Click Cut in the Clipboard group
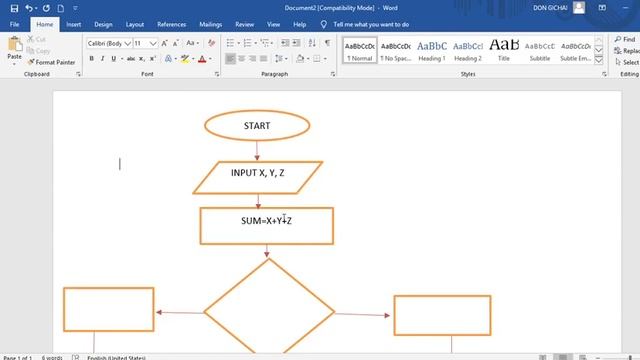 click(x=36, y=39)
